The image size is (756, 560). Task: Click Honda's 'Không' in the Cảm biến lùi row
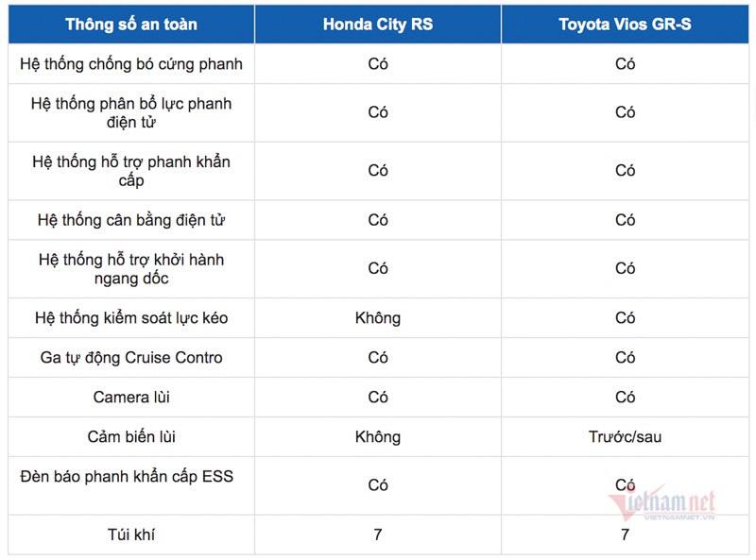coord(378,437)
